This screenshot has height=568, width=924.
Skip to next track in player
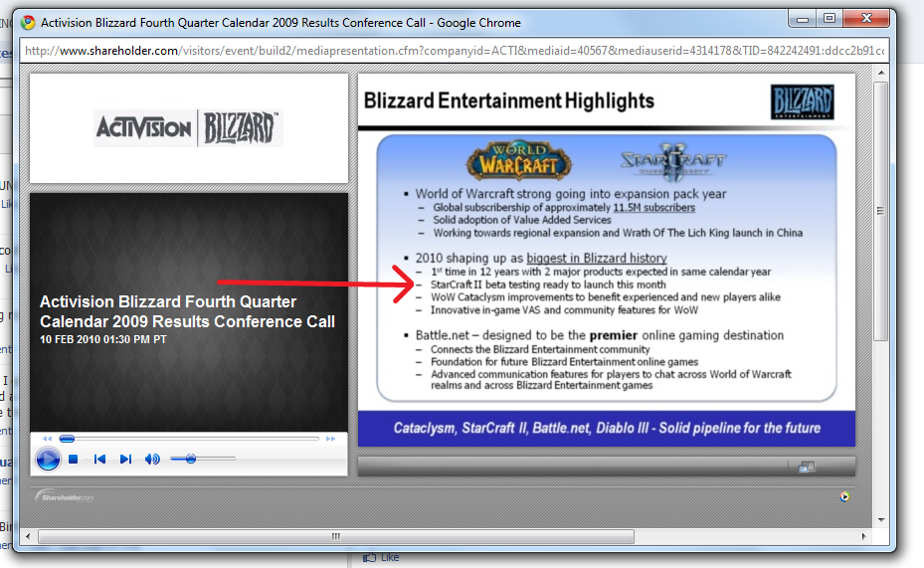(125, 459)
